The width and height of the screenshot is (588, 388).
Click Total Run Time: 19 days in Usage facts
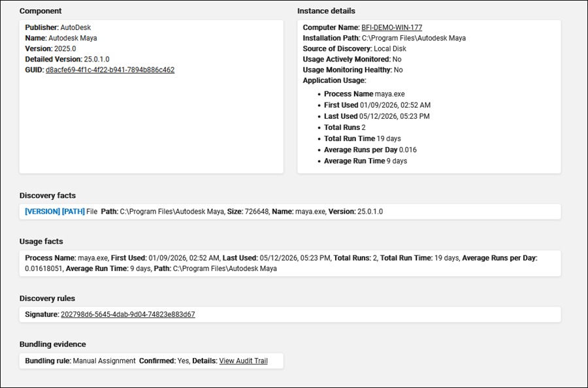[419, 258]
